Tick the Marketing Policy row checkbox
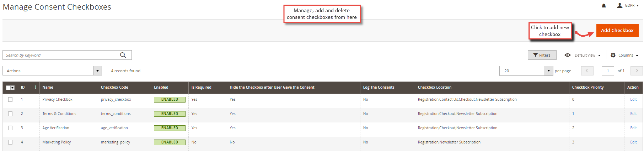The height and width of the screenshot is (152, 644). click(10, 142)
